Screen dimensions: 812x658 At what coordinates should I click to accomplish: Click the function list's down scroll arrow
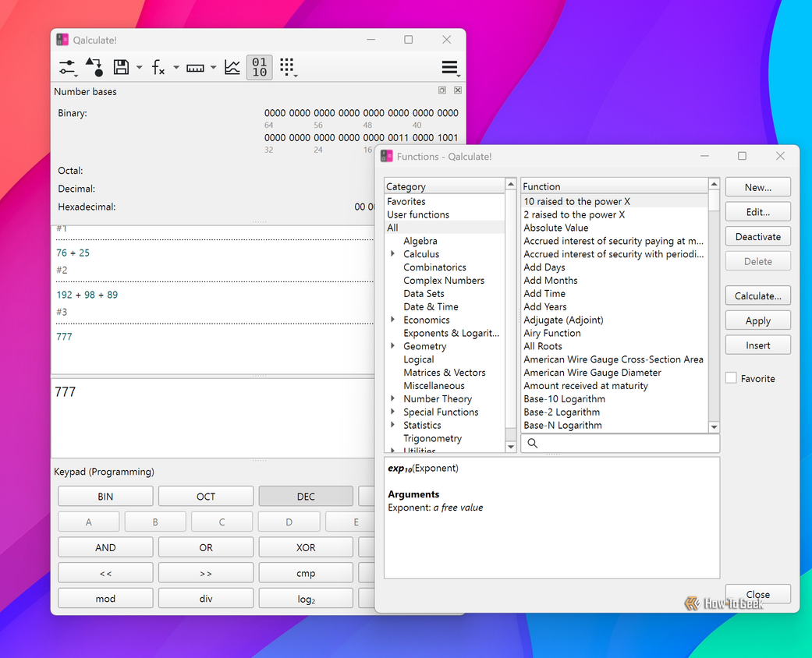[714, 427]
